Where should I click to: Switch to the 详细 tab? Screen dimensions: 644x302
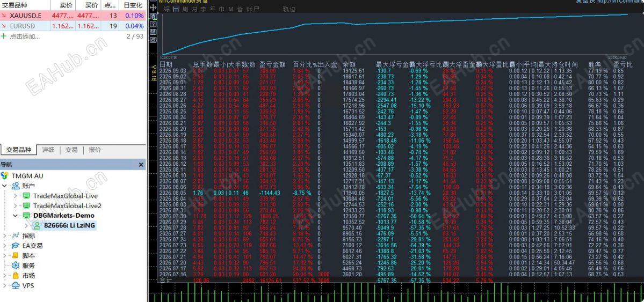tap(48, 150)
